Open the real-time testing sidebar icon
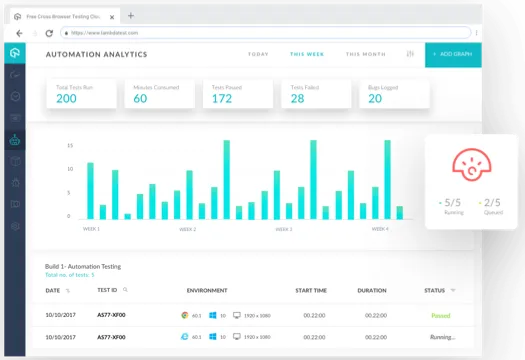Image resolution: width=525 pixels, height=360 pixels. point(15,74)
